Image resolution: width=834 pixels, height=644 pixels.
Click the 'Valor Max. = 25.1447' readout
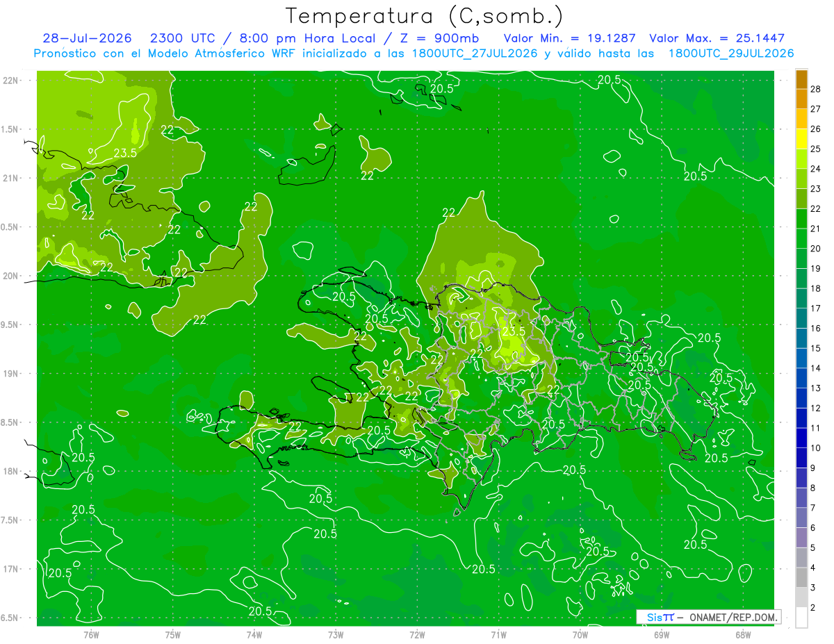click(717, 38)
